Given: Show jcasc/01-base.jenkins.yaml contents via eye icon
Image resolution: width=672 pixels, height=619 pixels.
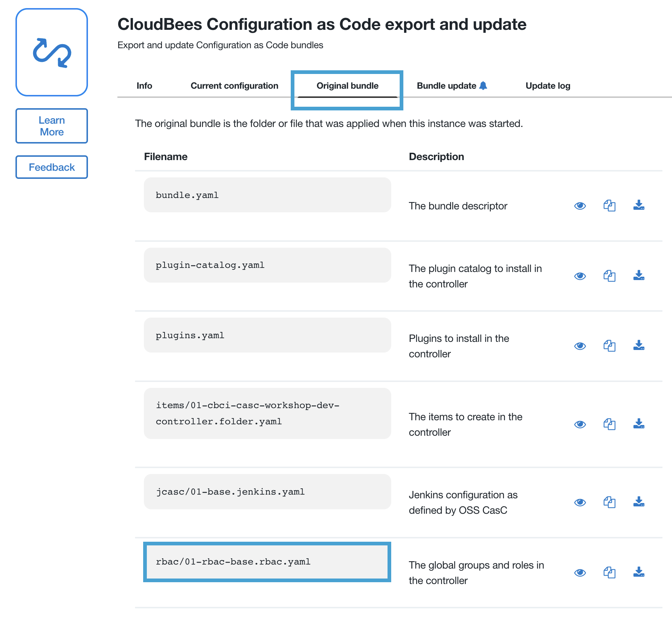Looking at the screenshot, I should 580,502.
